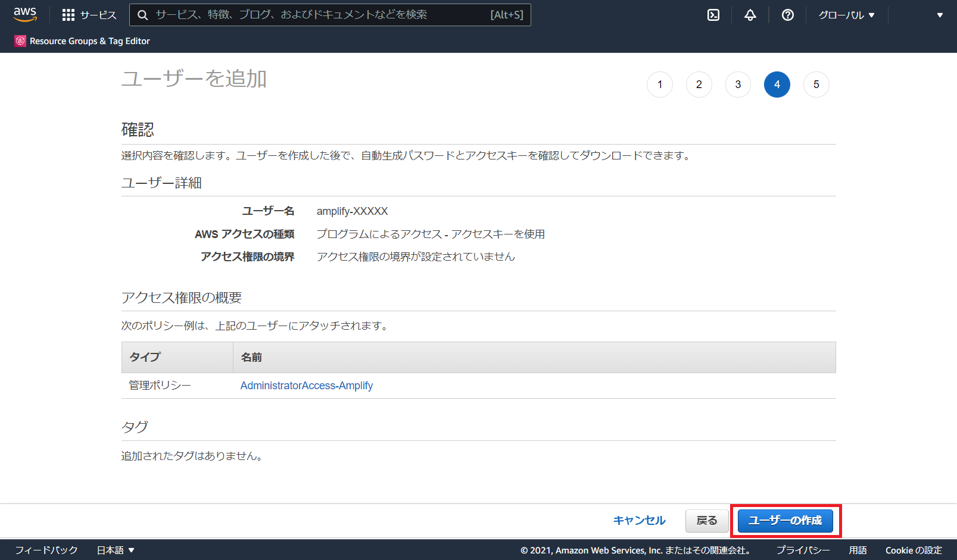Open the notifications bell icon
Viewport: 957px width, 560px height.
pos(750,15)
